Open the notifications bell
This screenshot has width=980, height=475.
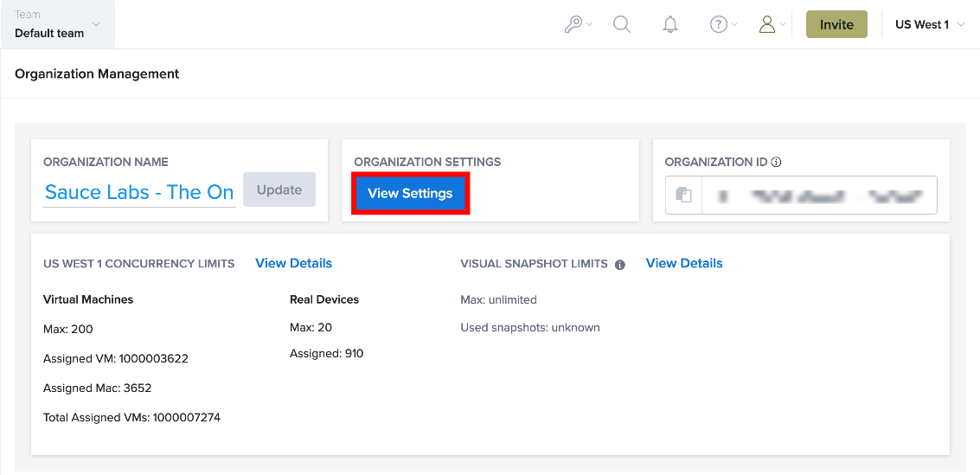coord(670,24)
